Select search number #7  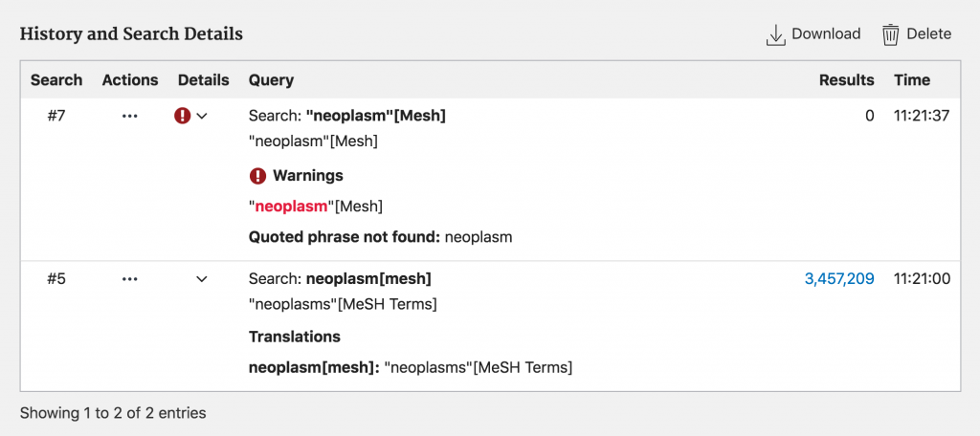tap(56, 117)
